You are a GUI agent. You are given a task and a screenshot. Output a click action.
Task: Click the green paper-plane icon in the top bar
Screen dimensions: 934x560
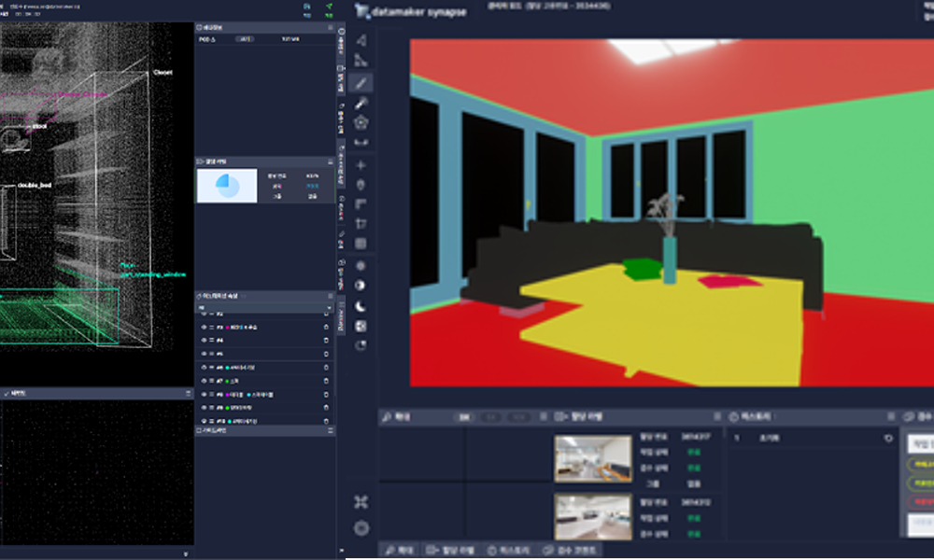tap(329, 7)
